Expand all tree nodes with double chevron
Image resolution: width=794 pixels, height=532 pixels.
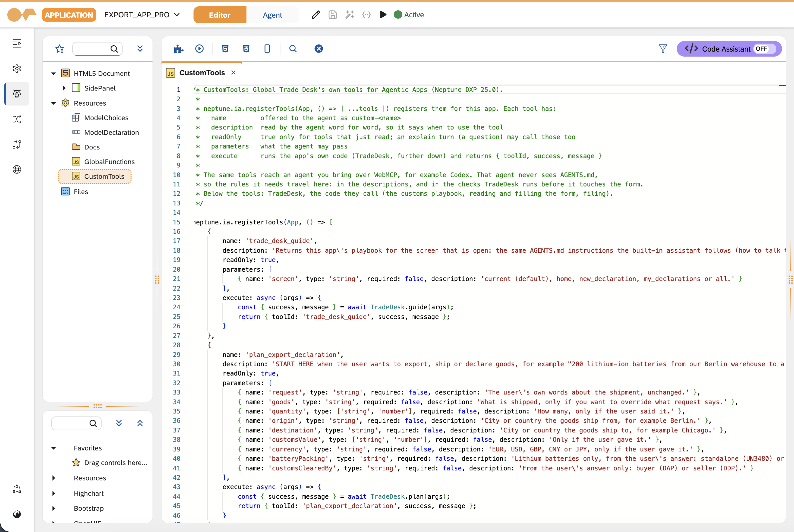tap(140, 49)
